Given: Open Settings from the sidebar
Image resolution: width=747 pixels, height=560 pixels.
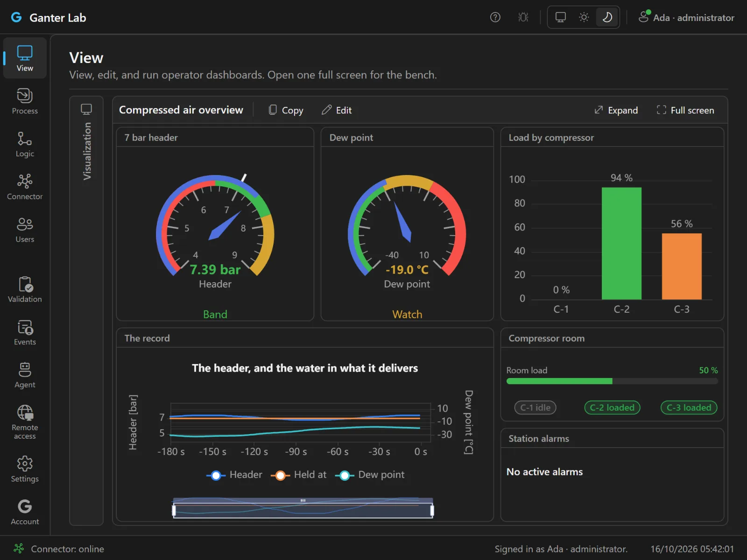Looking at the screenshot, I should 25,469.
